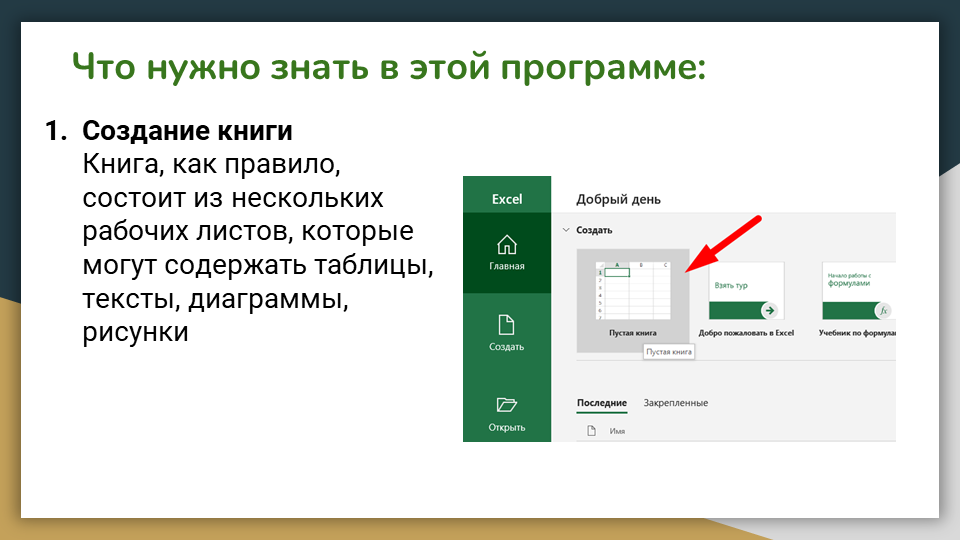Collapse the Создать section chevron

tap(566, 230)
